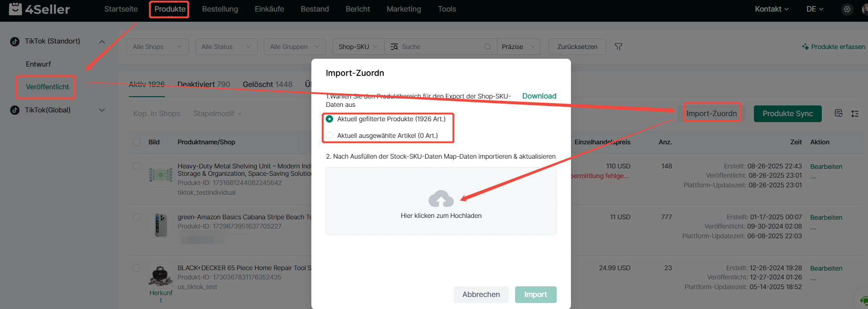Select radio Aktuell ausgewählte Artikel
Image resolution: width=868 pixels, height=309 pixels.
(x=329, y=136)
